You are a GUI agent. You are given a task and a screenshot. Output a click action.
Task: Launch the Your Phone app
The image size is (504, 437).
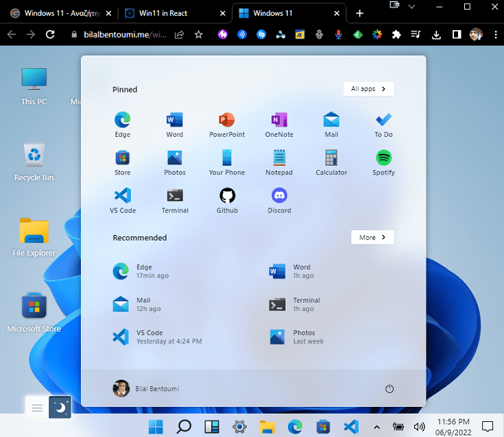pyautogui.click(x=227, y=163)
